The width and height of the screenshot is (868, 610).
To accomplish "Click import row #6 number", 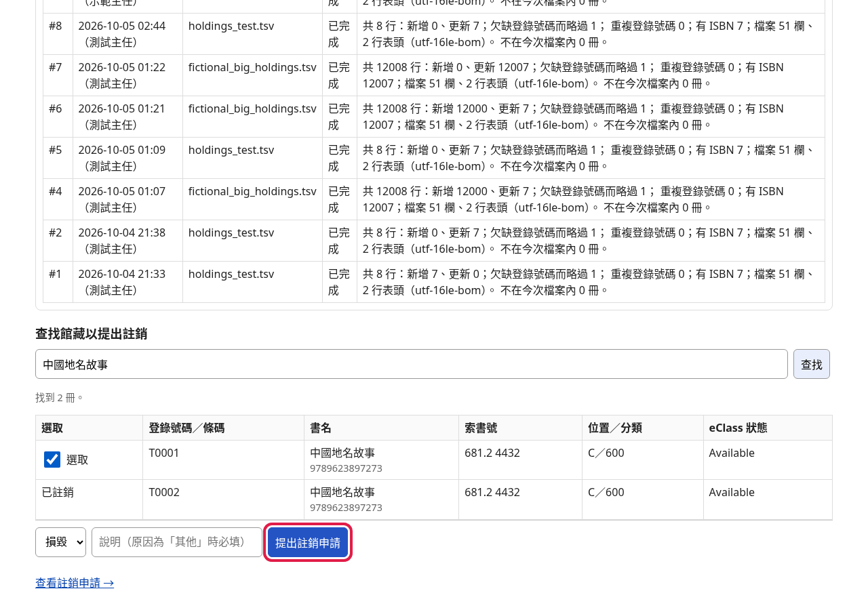I will pyautogui.click(x=56, y=108).
